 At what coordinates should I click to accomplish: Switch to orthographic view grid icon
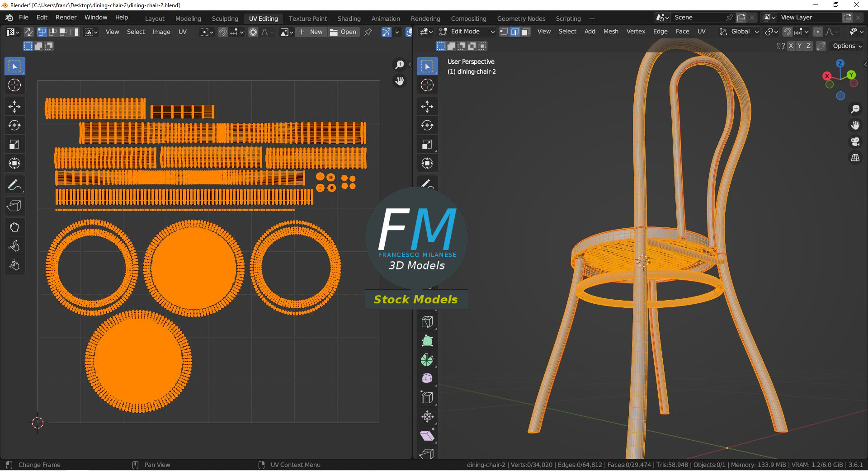pyautogui.click(x=855, y=158)
